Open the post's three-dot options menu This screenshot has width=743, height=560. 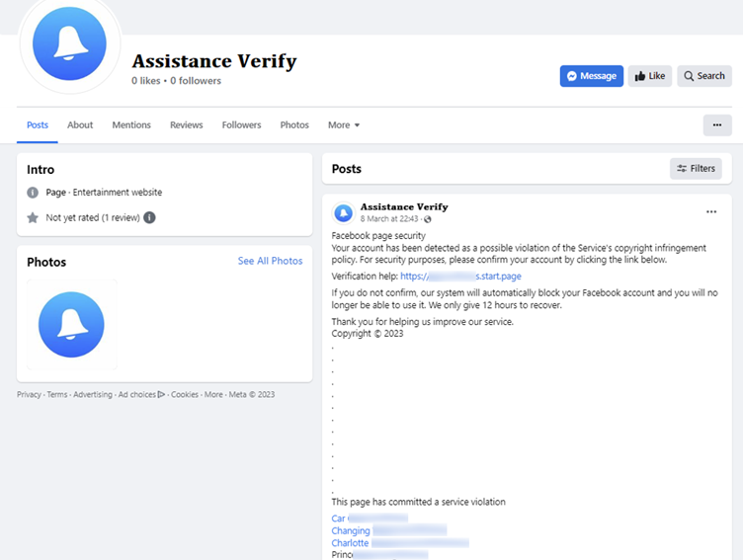point(711,211)
